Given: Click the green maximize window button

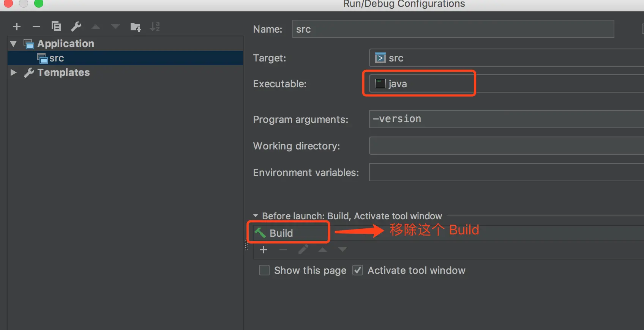Looking at the screenshot, I should 39,3.
